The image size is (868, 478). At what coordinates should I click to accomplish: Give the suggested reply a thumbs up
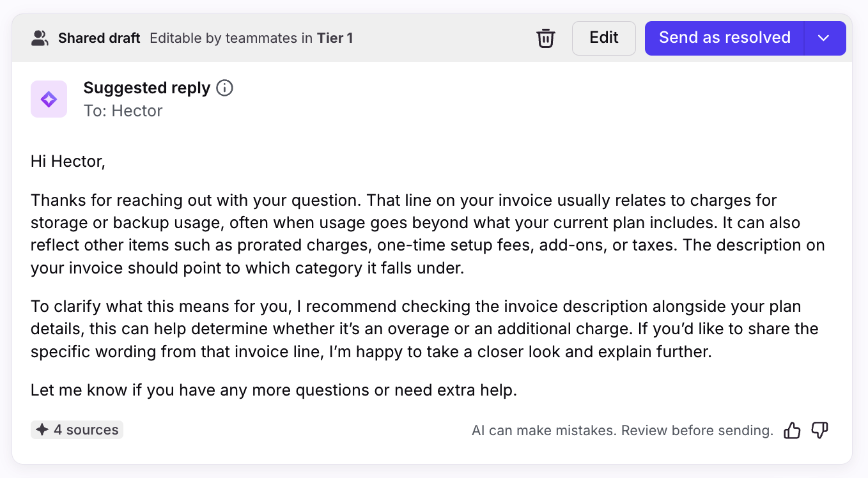pyautogui.click(x=792, y=431)
